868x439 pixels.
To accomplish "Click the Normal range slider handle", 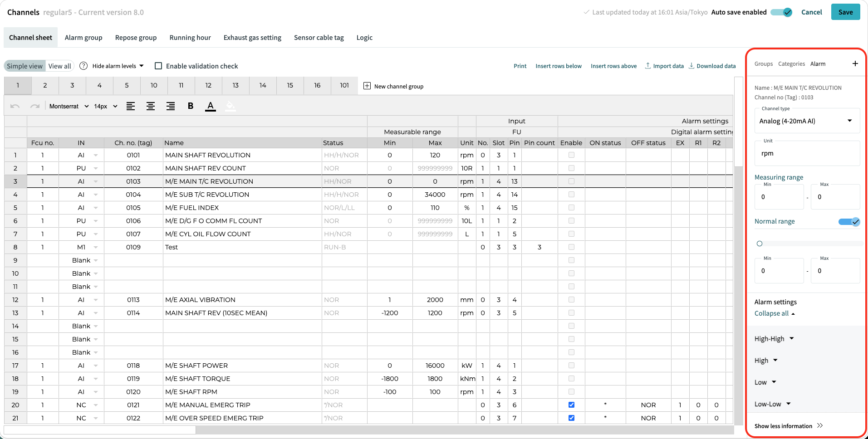I will [760, 244].
